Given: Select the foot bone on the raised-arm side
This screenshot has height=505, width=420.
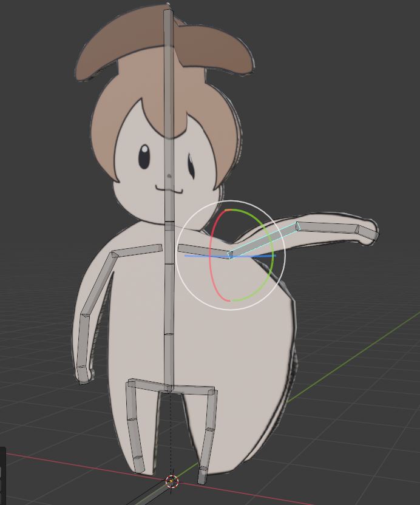Looking at the screenshot, I should tap(203, 475).
